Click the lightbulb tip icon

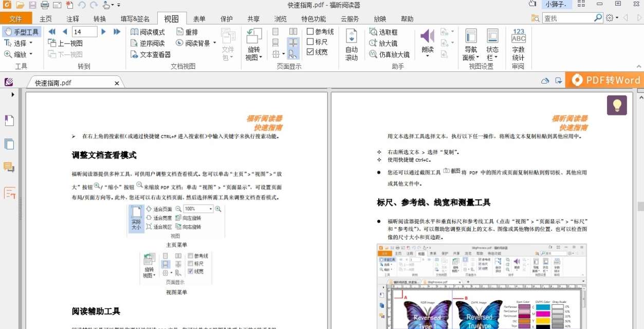click(617, 105)
